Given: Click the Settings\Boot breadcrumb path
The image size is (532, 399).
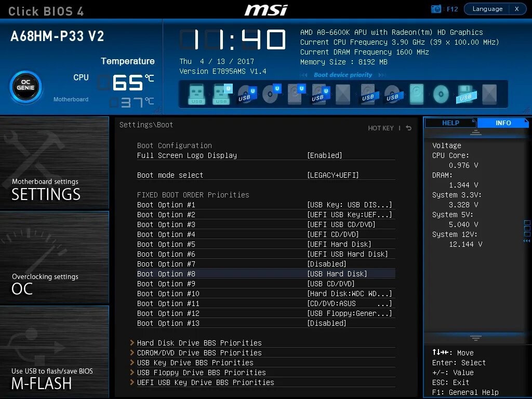Looking at the screenshot, I should [146, 125].
